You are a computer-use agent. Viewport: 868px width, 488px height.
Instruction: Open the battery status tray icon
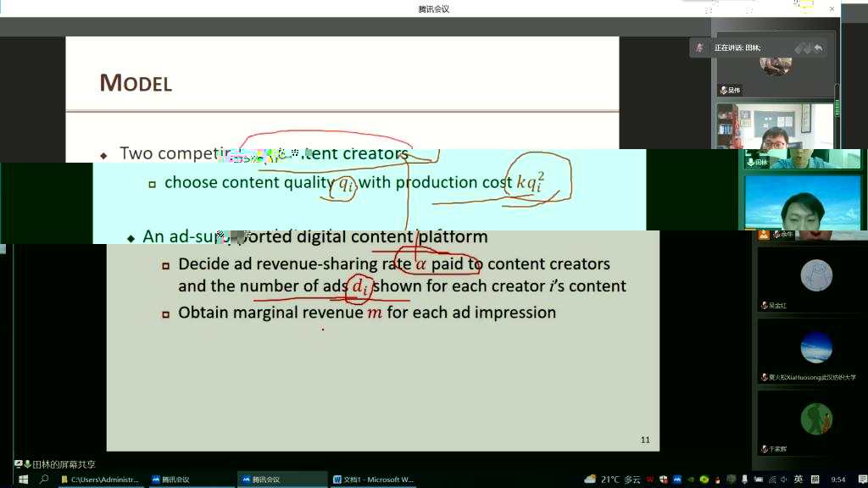(x=759, y=480)
